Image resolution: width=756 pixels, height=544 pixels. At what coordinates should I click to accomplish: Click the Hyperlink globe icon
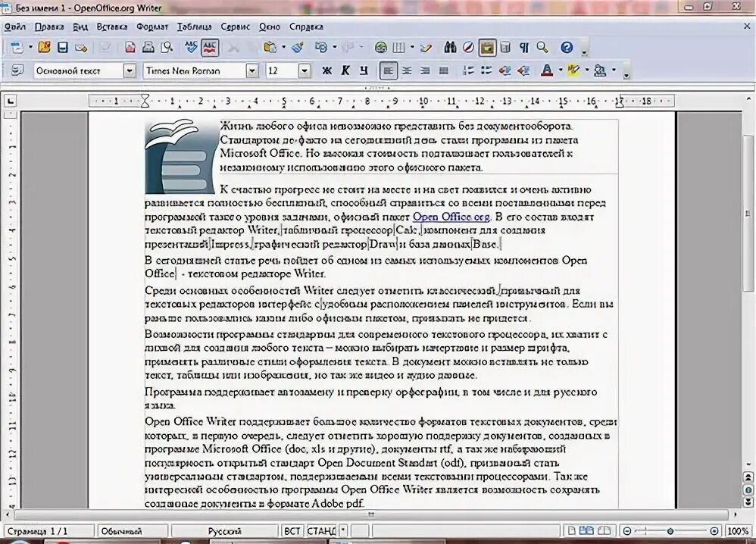pyautogui.click(x=381, y=47)
